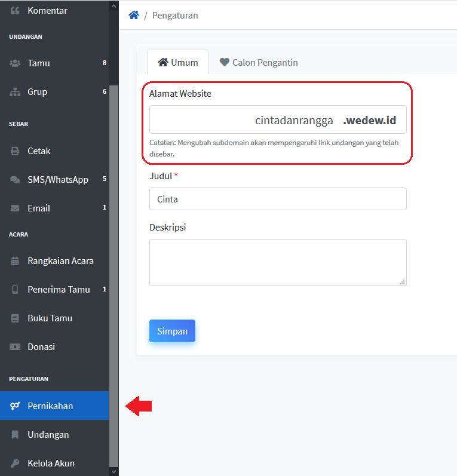The width and height of the screenshot is (457, 476).
Task: Click the Penerima Tamu phone icon
Action: [x=15, y=290]
